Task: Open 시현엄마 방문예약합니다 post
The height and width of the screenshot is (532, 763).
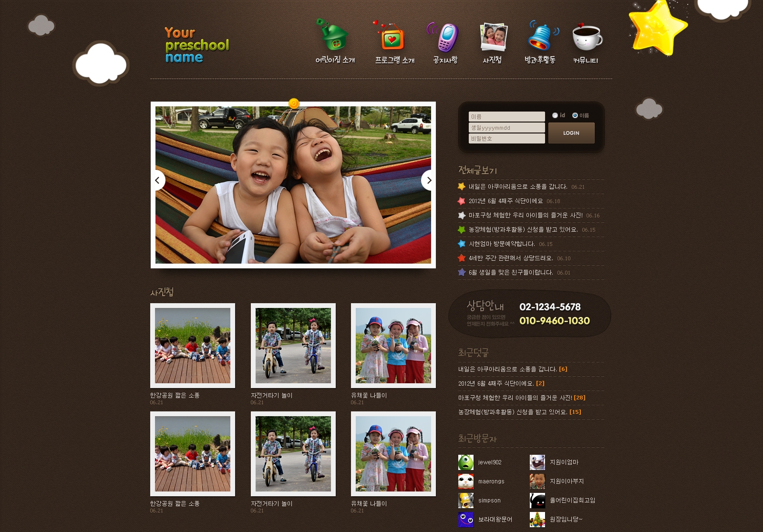Action: point(502,244)
